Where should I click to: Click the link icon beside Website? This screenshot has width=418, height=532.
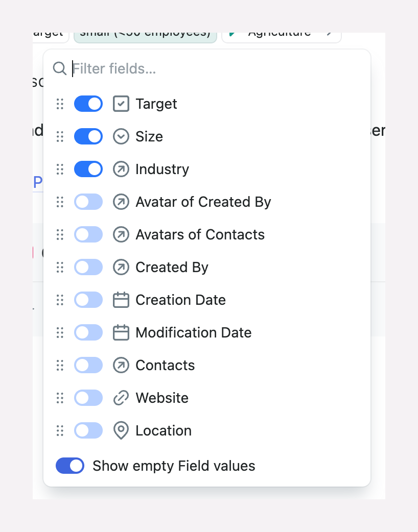point(121,398)
